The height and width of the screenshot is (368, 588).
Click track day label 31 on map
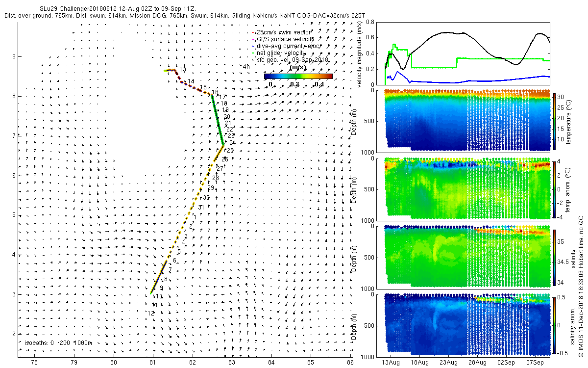[x=201, y=207]
